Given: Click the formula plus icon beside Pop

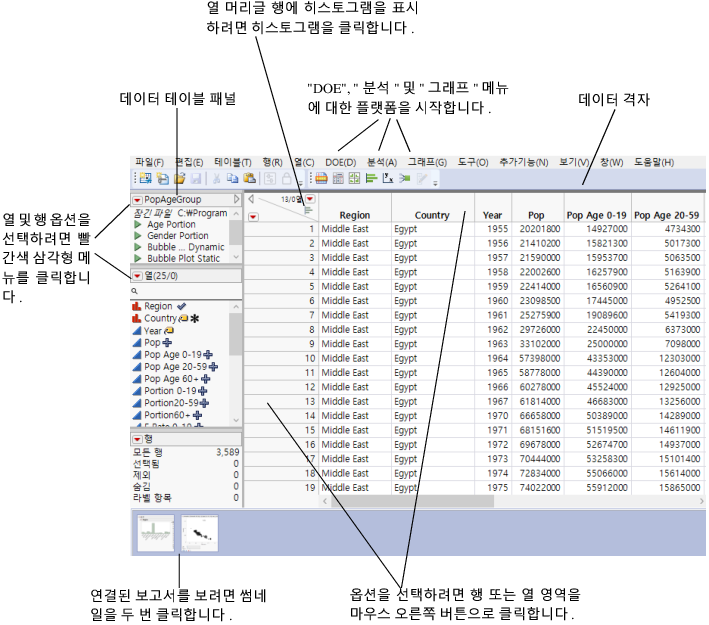Looking at the screenshot, I should 167,343.
